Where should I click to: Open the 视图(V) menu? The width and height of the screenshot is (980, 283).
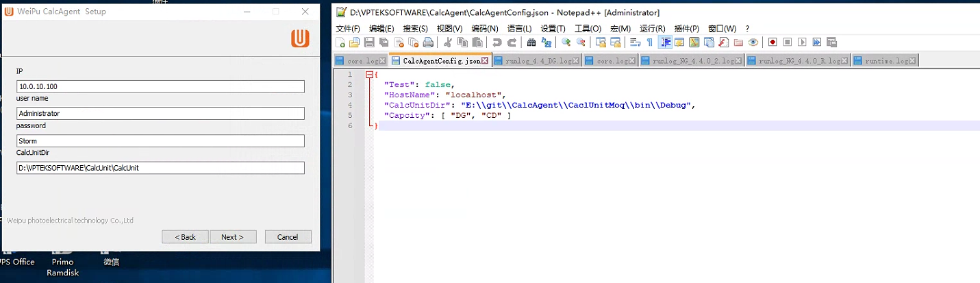click(x=449, y=28)
